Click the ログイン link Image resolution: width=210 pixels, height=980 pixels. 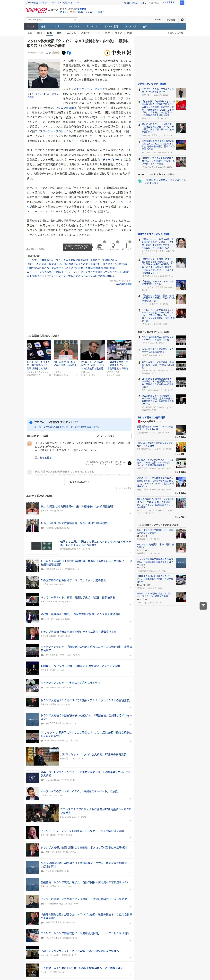[x=64, y=12]
